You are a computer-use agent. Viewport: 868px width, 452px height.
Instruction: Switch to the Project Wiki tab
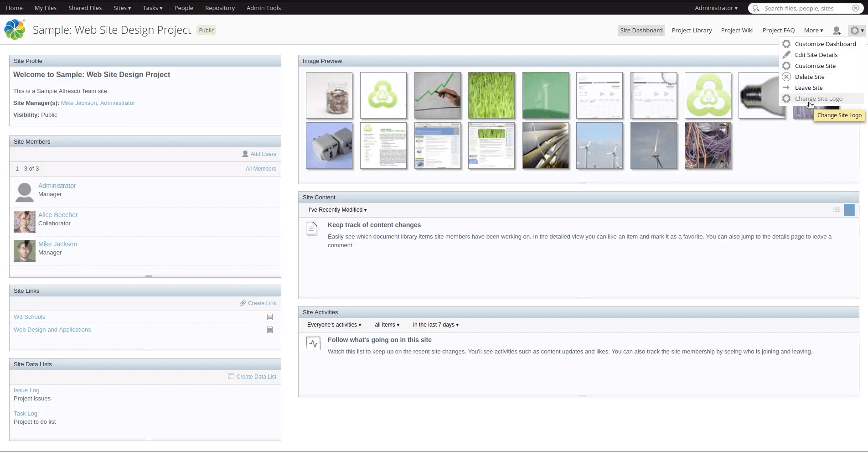pos(737,30)
